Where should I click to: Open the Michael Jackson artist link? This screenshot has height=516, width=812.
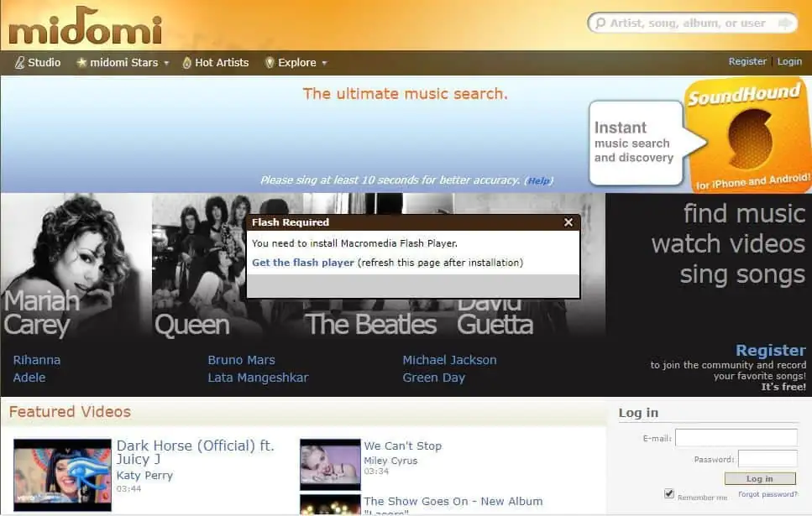point(449,360)
